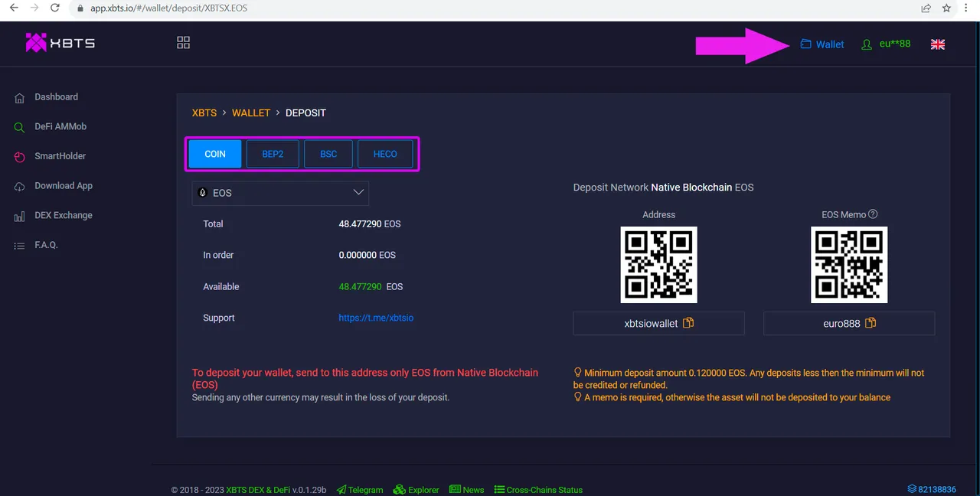Viewport: 980px width, 496px height.
Task: Bookmark this page with star icon
Action: (x=947, y=8)
